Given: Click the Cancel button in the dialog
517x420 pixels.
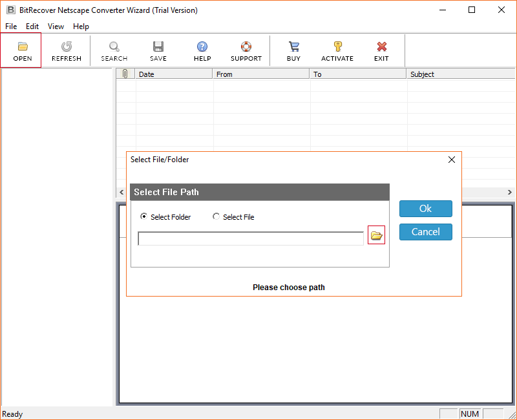Looking at the screenshot, I should coord(426,232).
